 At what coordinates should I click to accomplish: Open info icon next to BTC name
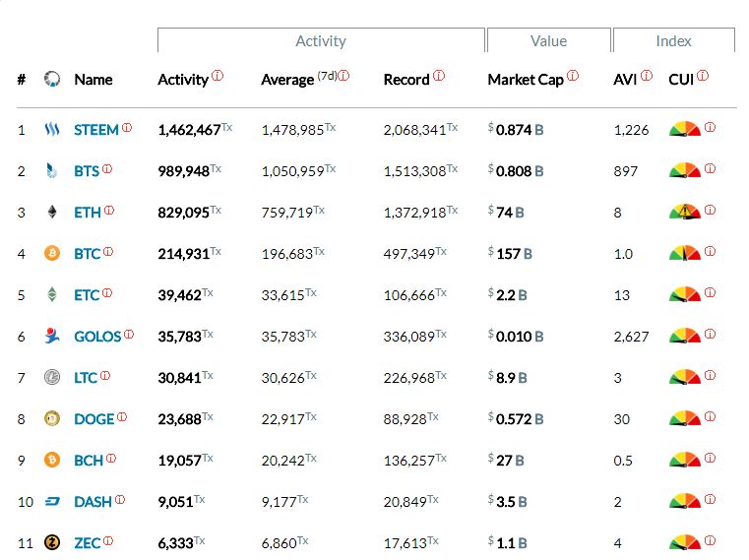coord(108,251)
